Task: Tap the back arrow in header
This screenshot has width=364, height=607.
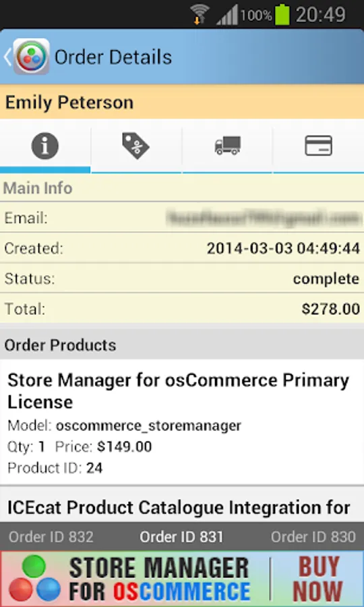Action: pos(7,57)
